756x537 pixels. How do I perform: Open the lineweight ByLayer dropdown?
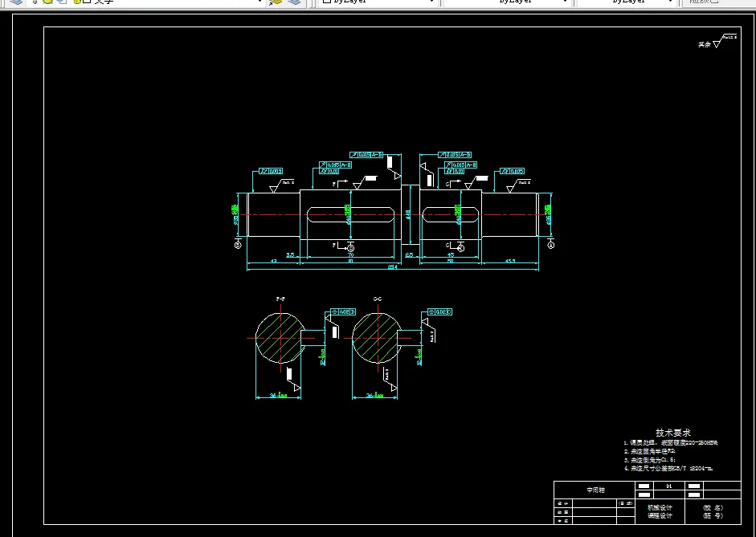626,2
